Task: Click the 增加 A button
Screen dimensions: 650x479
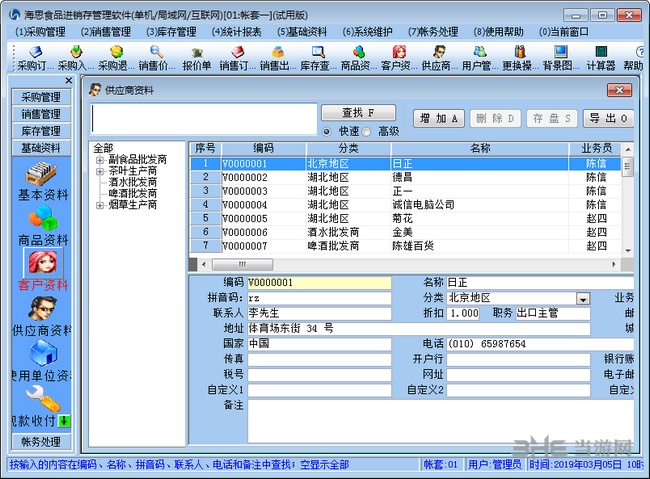Action: coord(439,119)
